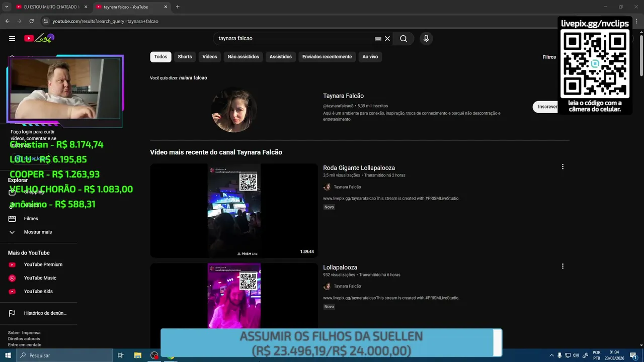Click the taskbar clock showing 01:34

tap(614, 355)
